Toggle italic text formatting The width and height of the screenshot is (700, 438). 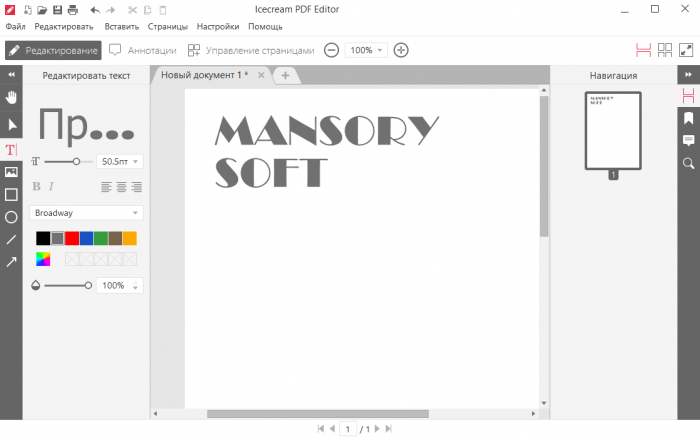51,187
